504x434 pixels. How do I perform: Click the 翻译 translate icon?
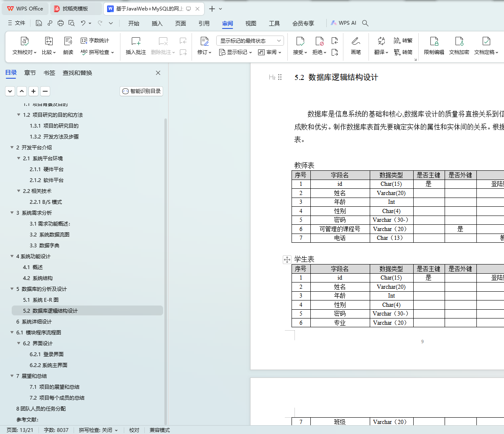click(x=381, y=41)
